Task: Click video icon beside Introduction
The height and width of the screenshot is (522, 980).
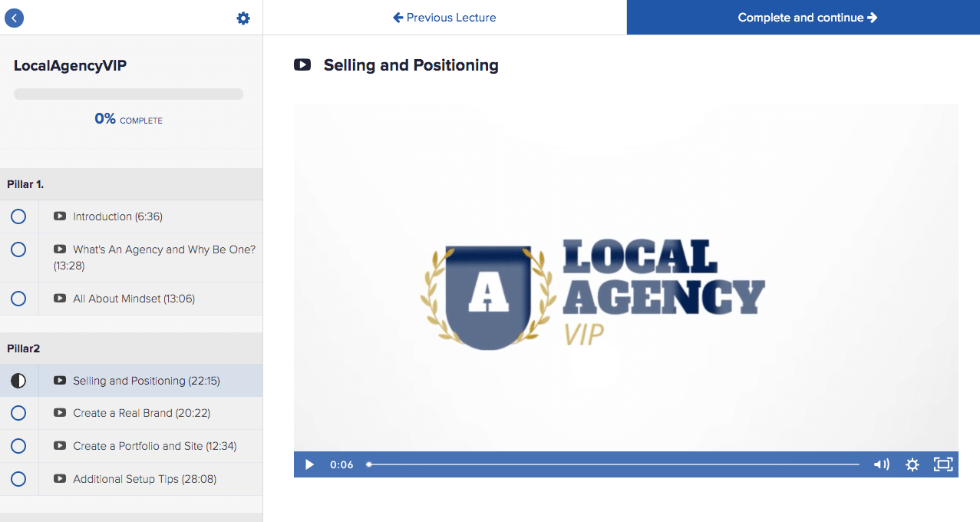Action: (60, 216)
